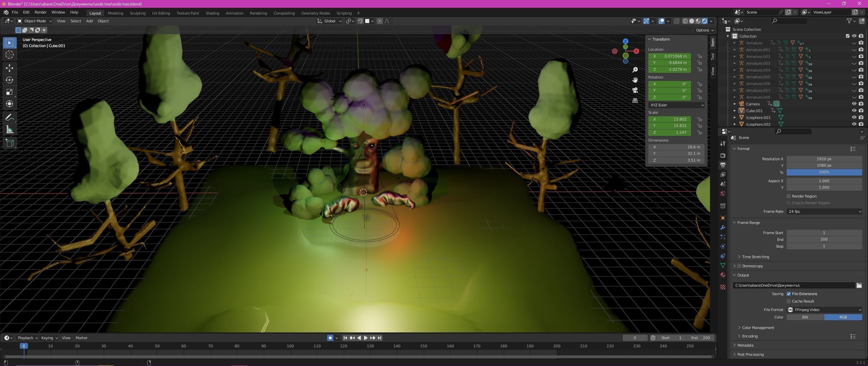Screen dimensions: 868x366
Task: Open the Modifier properties wrench icon
Action: tap(723, 227)
